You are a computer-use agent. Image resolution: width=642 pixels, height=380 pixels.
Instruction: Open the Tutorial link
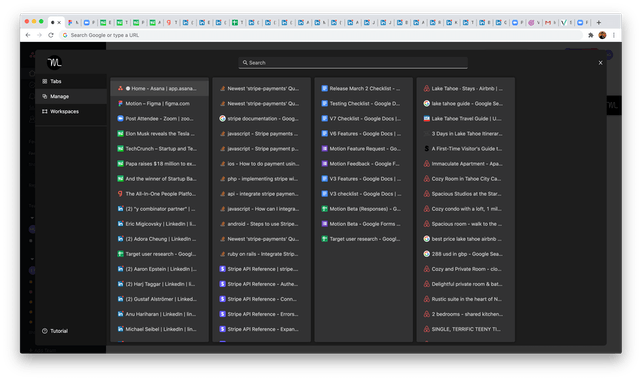pyautogui.click(x=55, y=331)
